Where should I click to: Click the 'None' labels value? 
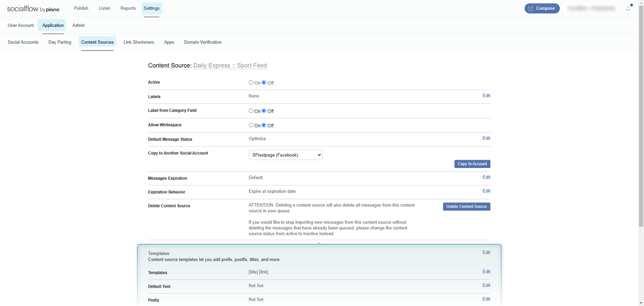click(x=254, y=96)
